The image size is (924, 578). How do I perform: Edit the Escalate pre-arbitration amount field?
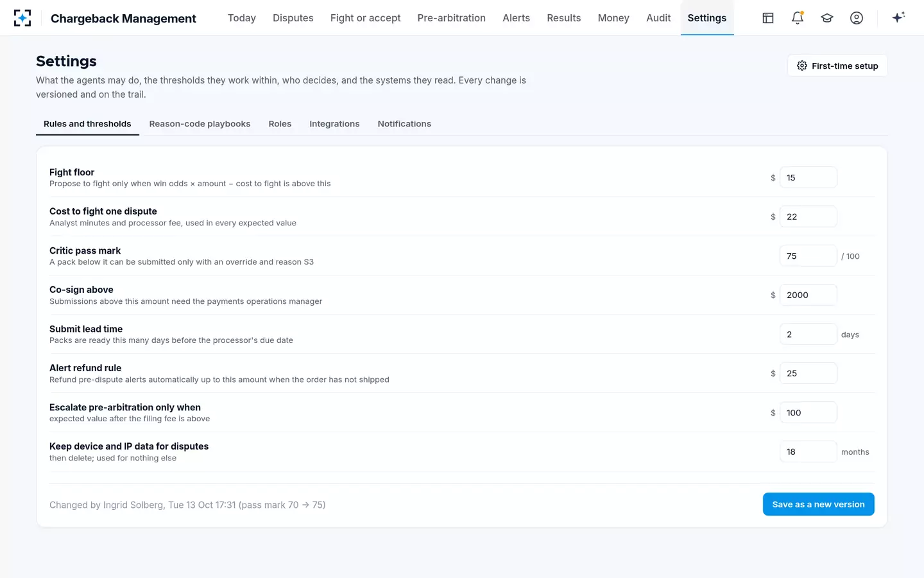tap(808, 413)
